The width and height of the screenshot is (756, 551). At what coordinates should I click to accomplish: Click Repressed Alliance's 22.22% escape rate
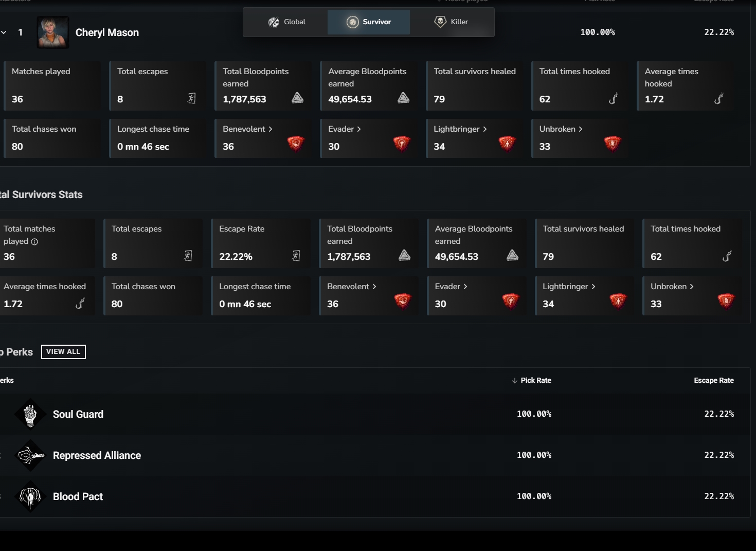719,455
